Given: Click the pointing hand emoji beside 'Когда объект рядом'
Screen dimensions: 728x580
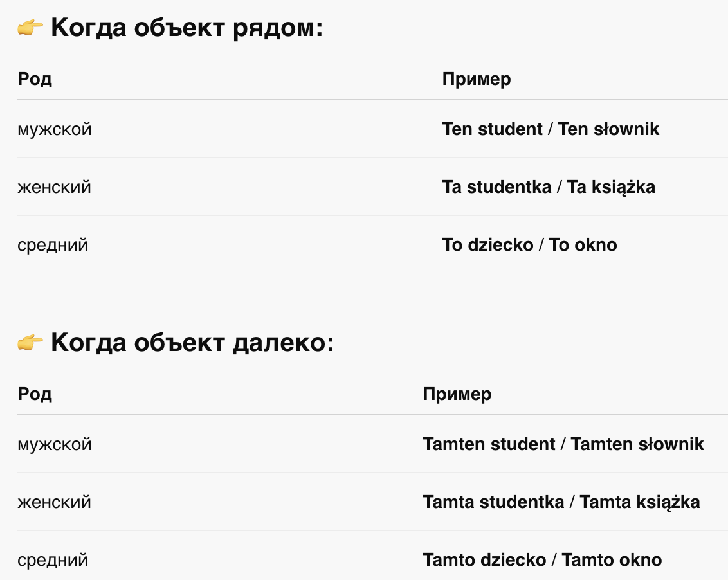Looking at the screenshot, I should tap(30, 28).
